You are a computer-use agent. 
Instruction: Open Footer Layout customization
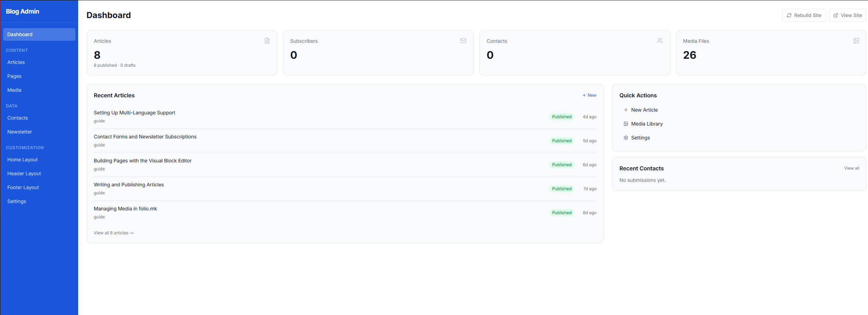point(39,187)
